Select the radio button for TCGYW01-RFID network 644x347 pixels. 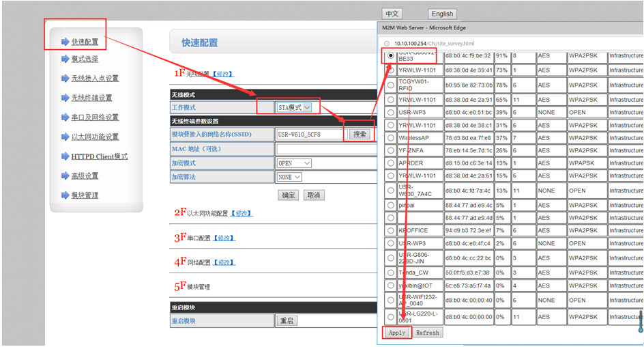click(x=390, y=86)
